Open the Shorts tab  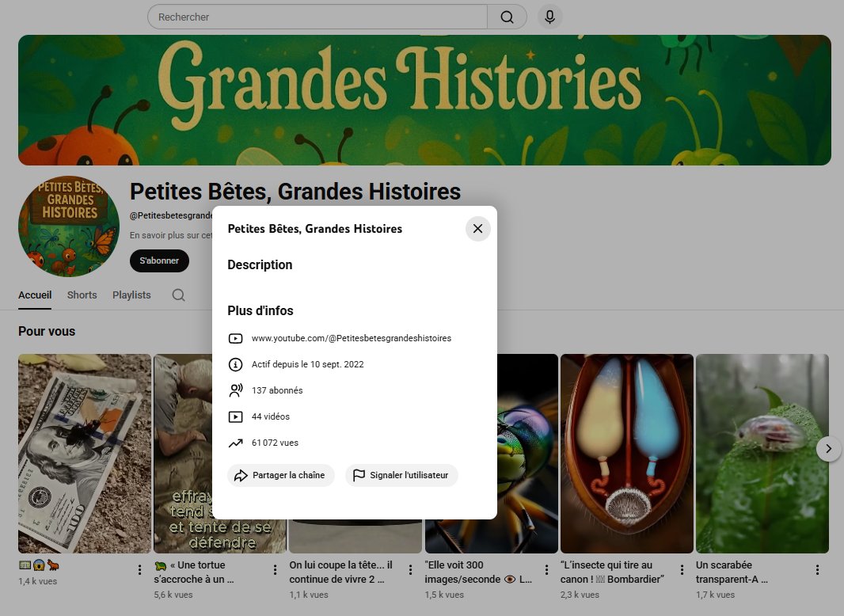point(82,295)
